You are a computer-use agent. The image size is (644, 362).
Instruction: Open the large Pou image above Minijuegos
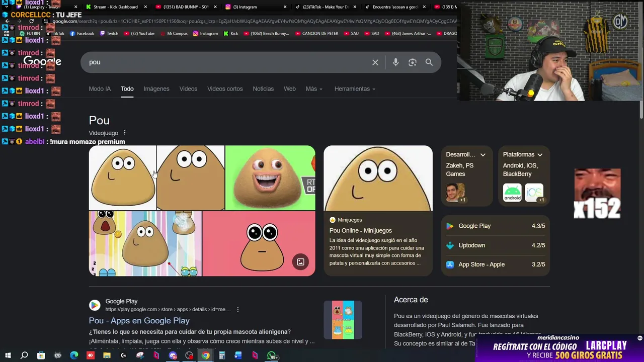(378, 178)
